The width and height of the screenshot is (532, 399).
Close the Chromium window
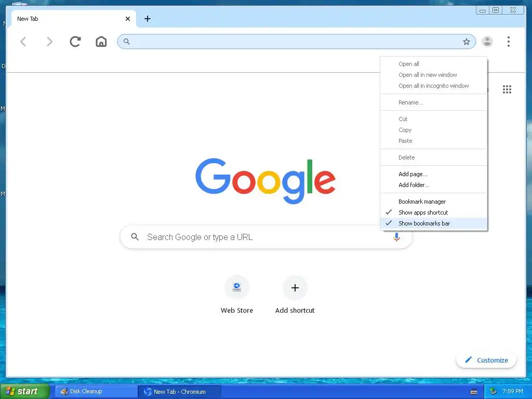tap(513, 10)
